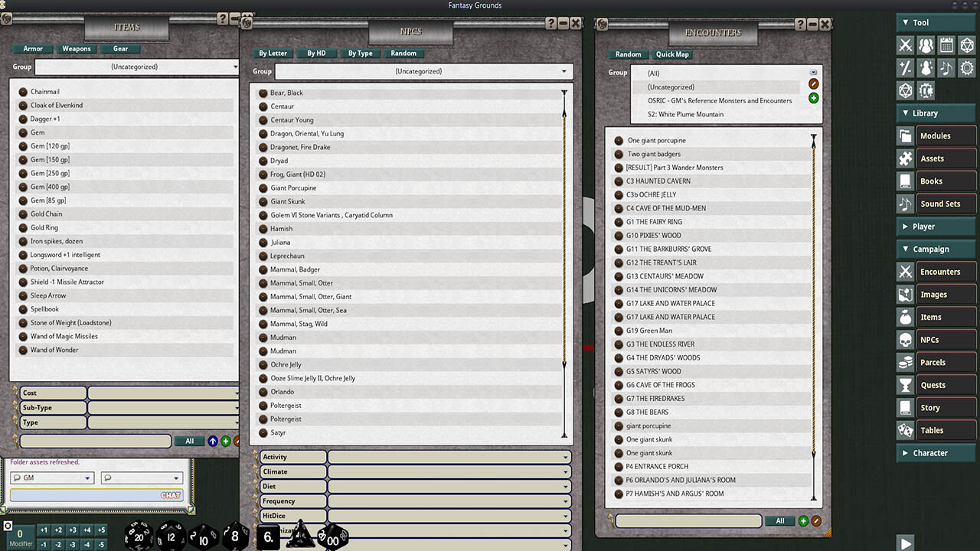Open the Effects icon in the Tool panel
The image size is (980, 551).
tap(926, 68)
